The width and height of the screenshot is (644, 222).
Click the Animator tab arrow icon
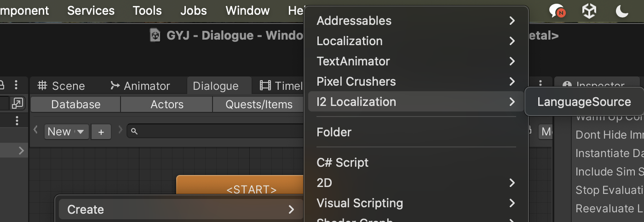point(115,86)
